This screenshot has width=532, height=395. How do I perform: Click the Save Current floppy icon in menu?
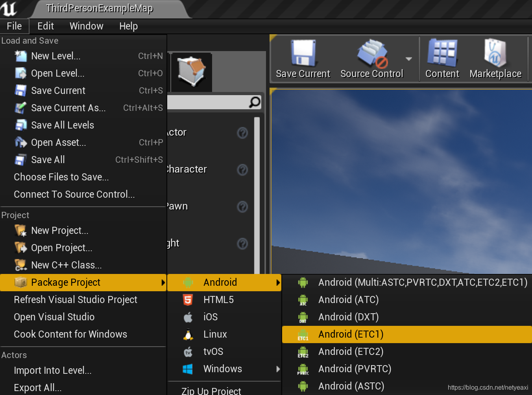click(20, 91)
